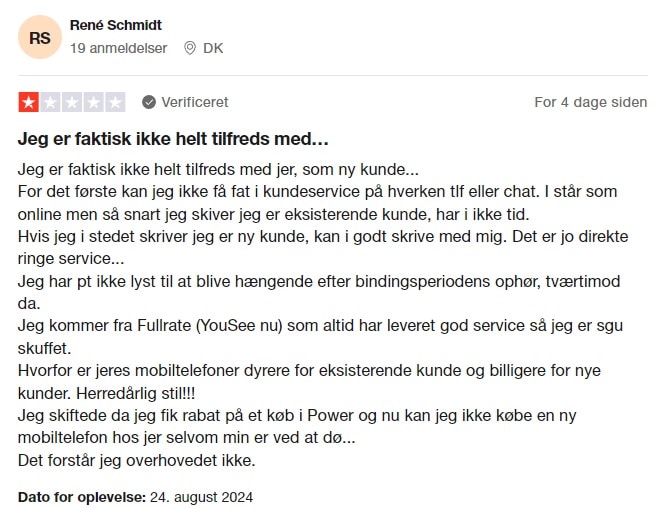This screenshot has width=656, height=509.
Task: Click the 'Dato for oplevelse:' label
Action: pyautogui.click(x=82, y=496)
